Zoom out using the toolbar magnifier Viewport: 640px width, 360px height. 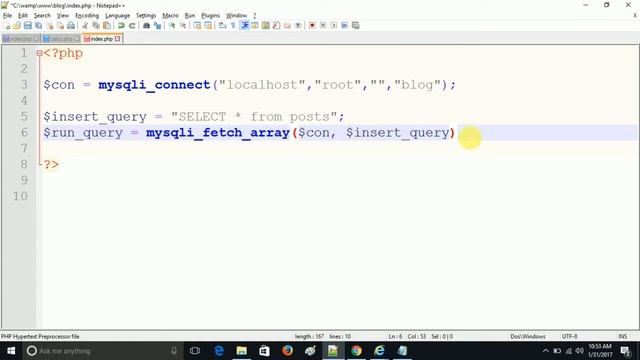(183, 26)
